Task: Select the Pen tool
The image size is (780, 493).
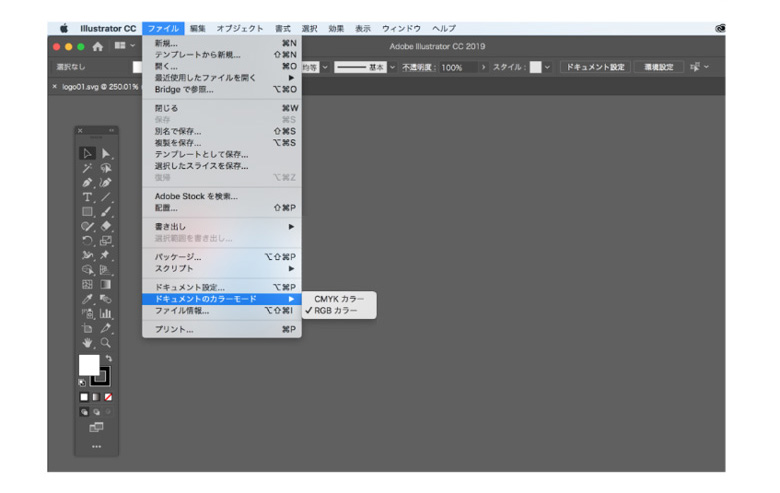Action: 87,183
